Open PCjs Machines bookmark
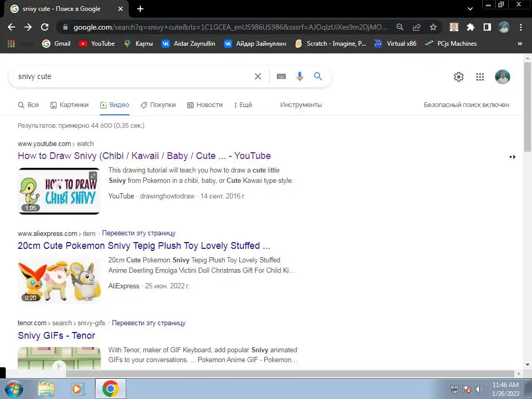The height and width of the screenshot is (399, 532). 451,44
